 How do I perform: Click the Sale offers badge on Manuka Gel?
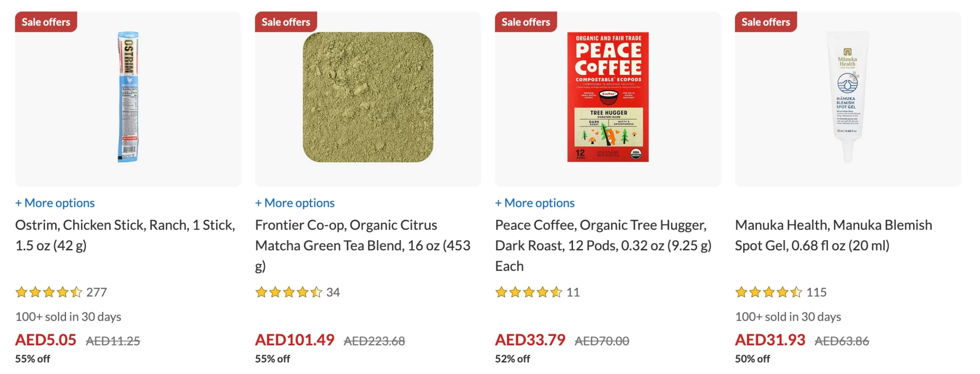tap(766, 22)
